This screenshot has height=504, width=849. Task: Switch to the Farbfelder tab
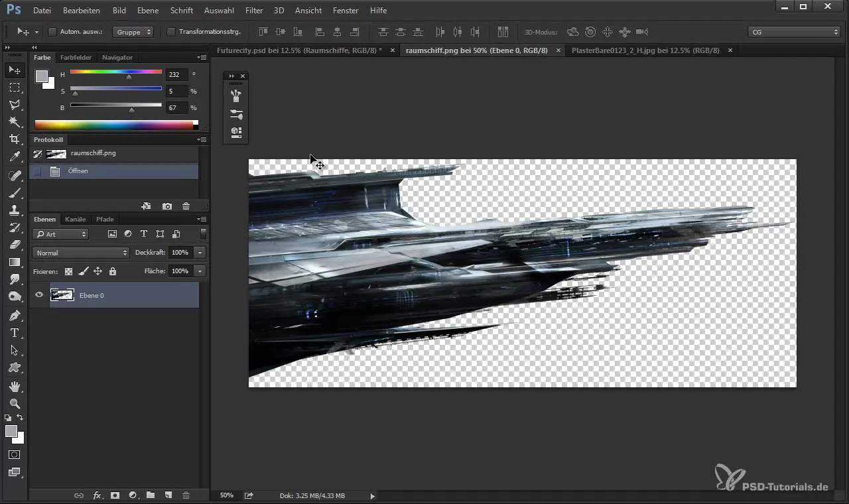(x=76, y=58)
